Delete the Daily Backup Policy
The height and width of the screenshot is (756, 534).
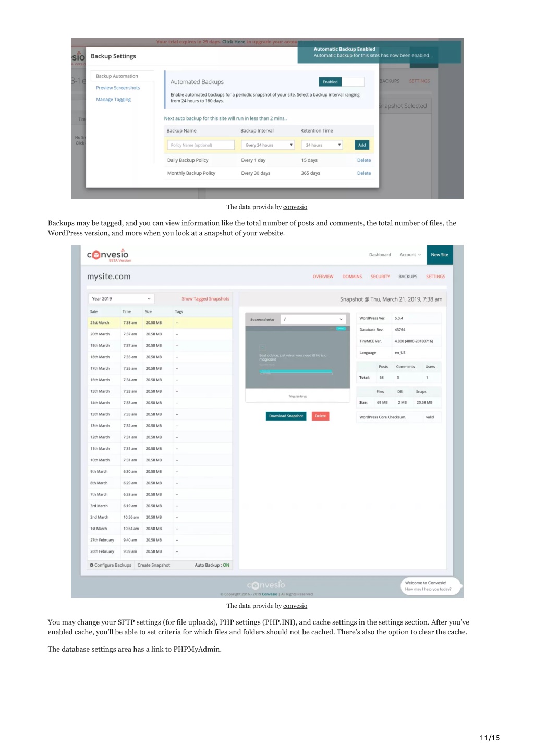click(x=364, y=160)
